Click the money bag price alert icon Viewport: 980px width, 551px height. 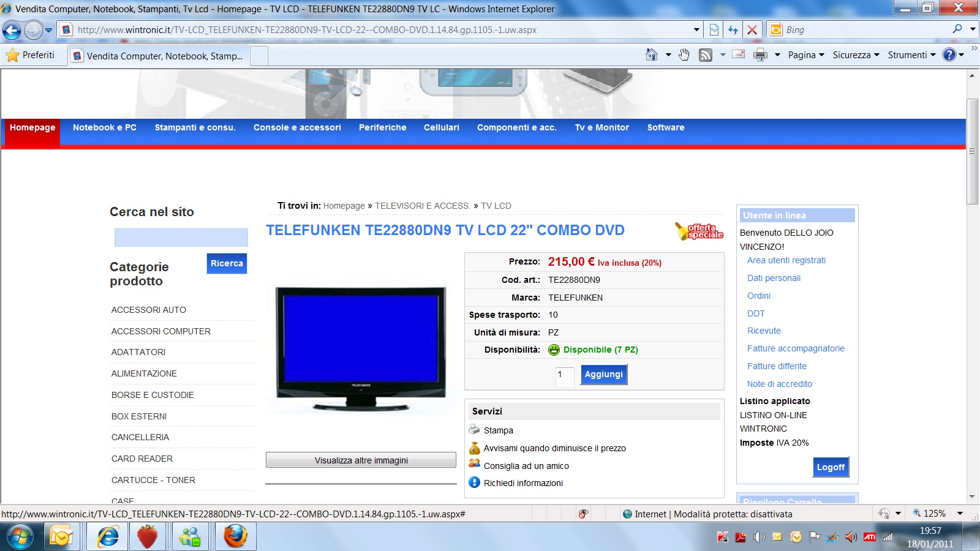click(475, 448)
